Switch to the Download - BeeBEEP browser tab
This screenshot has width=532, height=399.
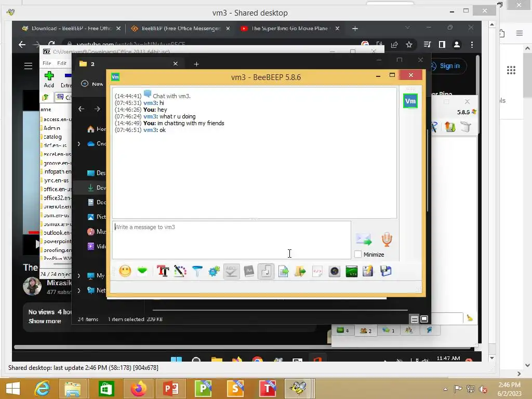(71, 29)
